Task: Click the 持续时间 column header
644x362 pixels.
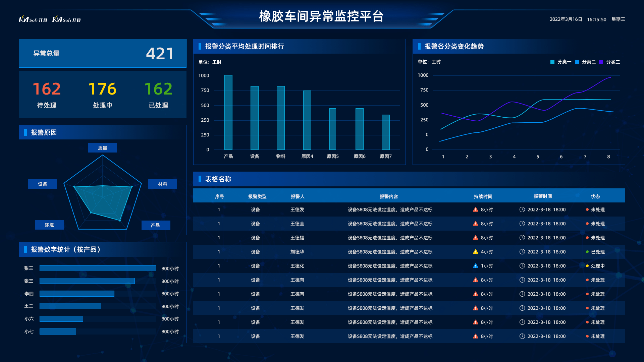Action: click(x=483, y=196)
